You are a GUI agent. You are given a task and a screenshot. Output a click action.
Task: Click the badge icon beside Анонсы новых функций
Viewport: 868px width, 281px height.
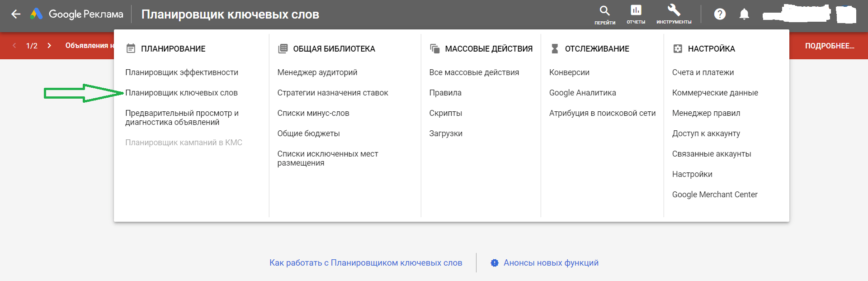[495, 263]
